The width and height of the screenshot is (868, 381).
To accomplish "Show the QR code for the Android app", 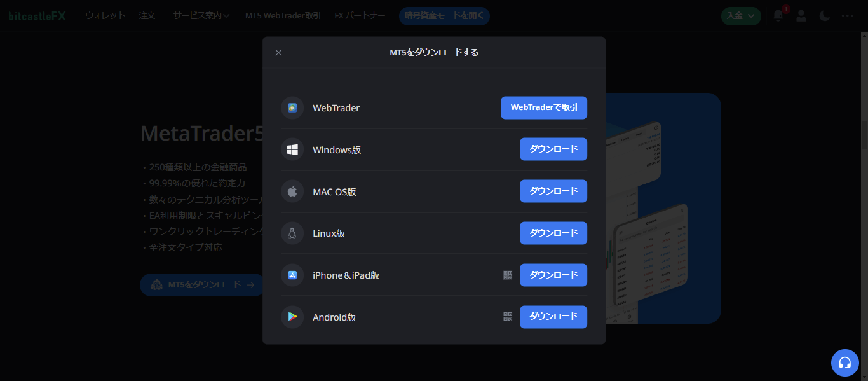I will point(508,317).
